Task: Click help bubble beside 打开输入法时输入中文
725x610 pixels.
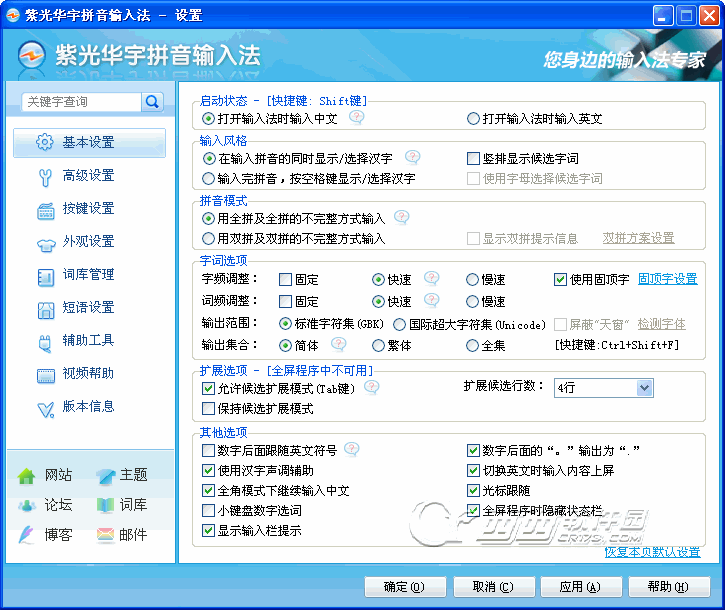Action: tap(356, 117)
